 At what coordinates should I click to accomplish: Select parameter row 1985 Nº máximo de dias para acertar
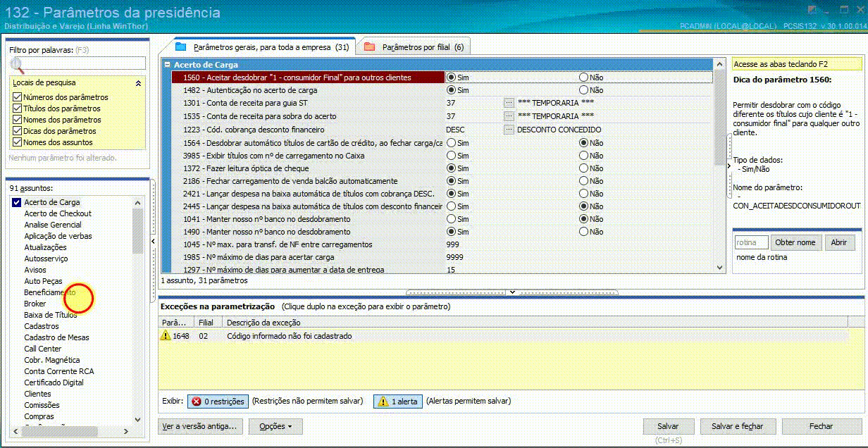(x=442, y=257)
